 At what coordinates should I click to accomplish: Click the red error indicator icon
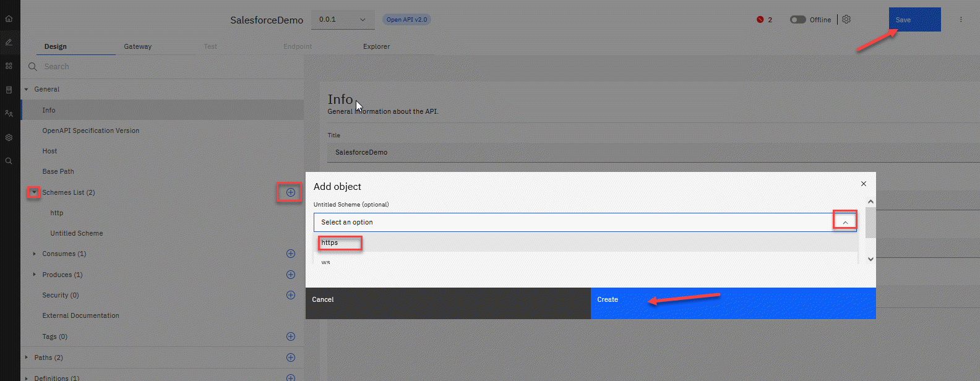[760, 20]
